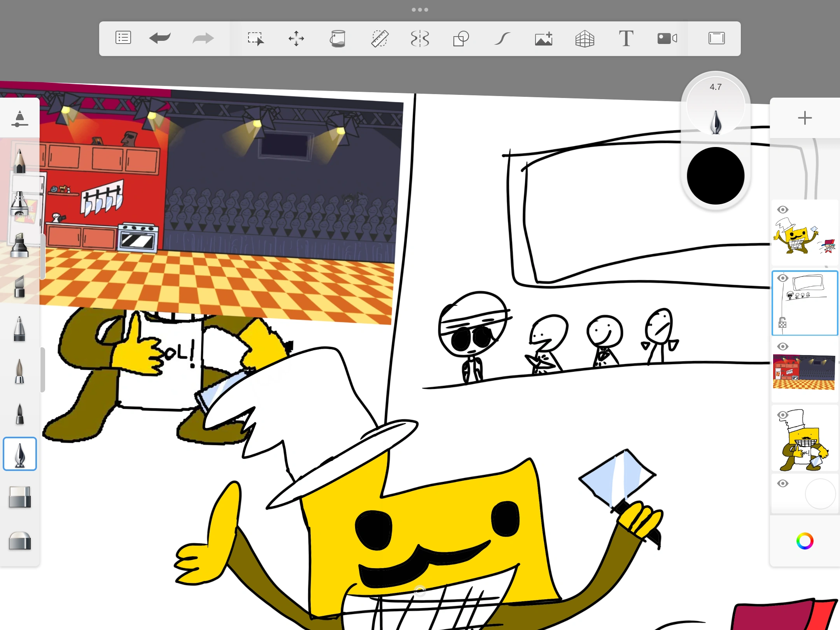Image resolution: width=840 pixels, height=630 pixels.
Task: Undo the last stroke
Action: tap(160, 38)
